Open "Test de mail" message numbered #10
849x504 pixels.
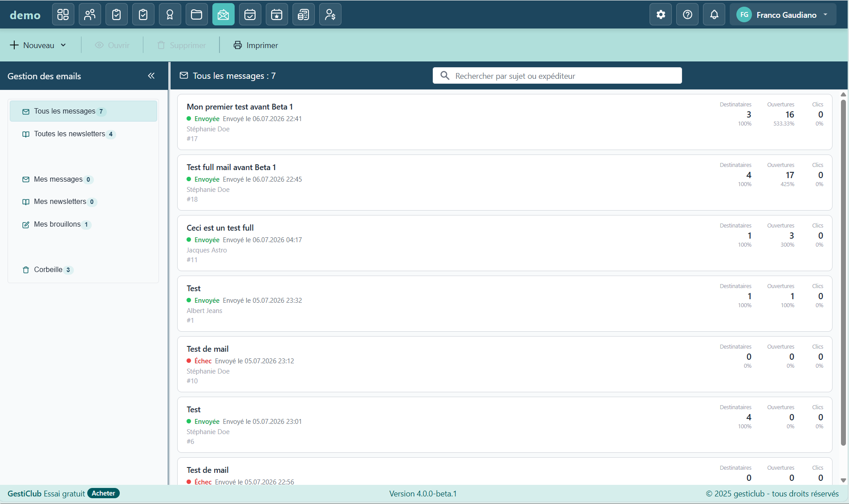(x=504, y=364)
